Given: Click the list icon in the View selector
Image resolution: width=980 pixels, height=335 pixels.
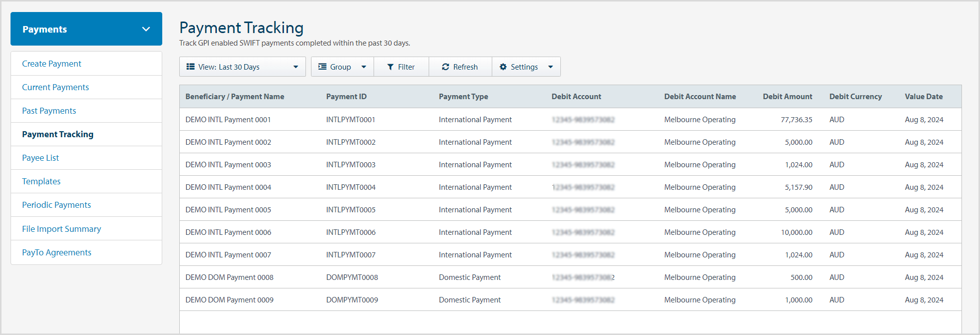Looking at the screenshot, I should tap(190, 67).
